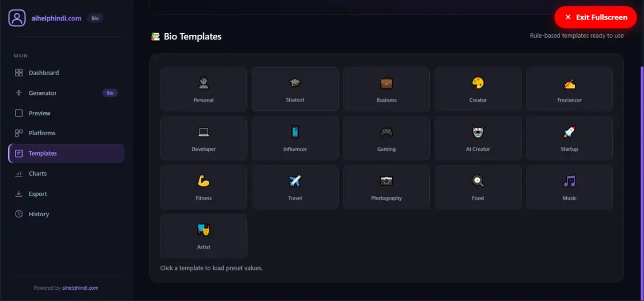Select the Developer laptop icon
This screenshot has width=644, height=301.
click(x=203, y=132)
